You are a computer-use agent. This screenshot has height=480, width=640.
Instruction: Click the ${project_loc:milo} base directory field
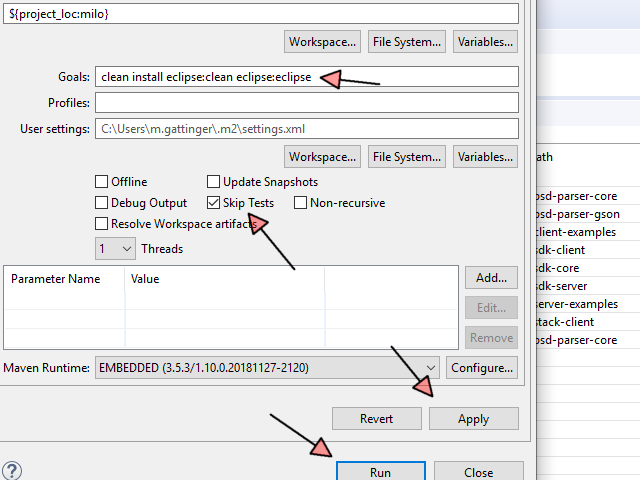(261, 14)
